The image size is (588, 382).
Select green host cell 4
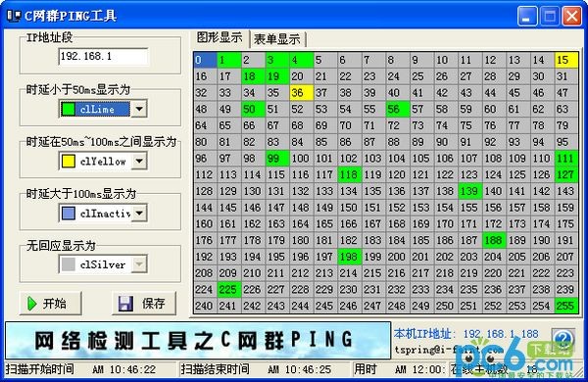point(301,60)
